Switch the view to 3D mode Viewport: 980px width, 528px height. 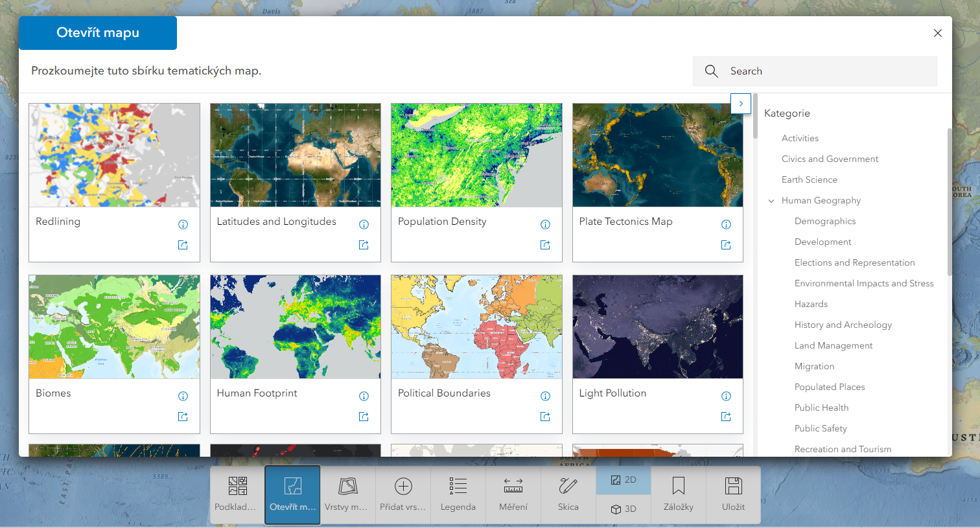point(623,509)
